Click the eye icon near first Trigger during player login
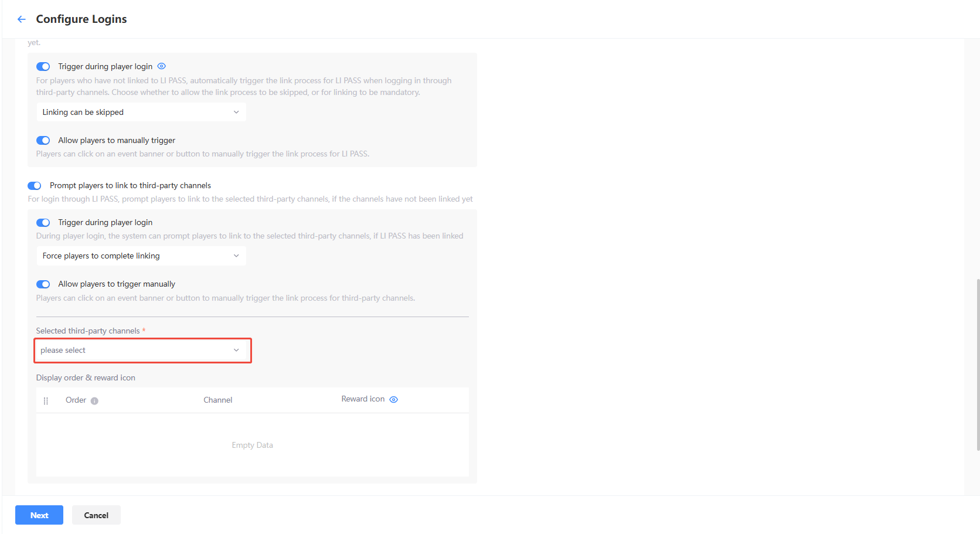The height and width of the screenshot is (534, 980). coord(161,66)
